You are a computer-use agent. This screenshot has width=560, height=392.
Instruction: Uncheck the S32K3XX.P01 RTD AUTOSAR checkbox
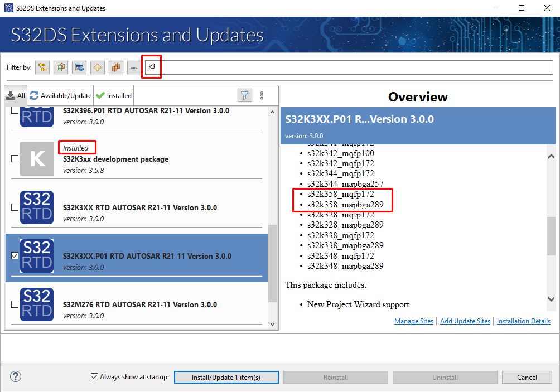(x=15, y=256)
